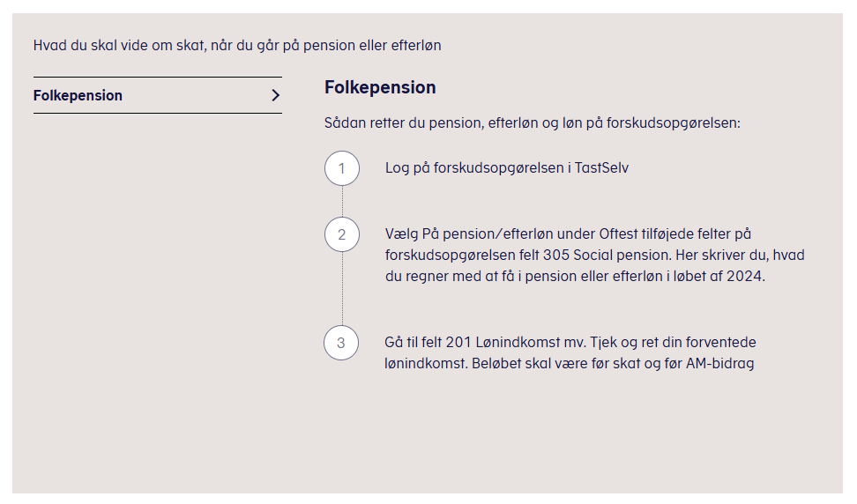This screenshot has height=504, width=857.
Task: Click the bold Folkepension content heading
Action: (x=380, y=87)
